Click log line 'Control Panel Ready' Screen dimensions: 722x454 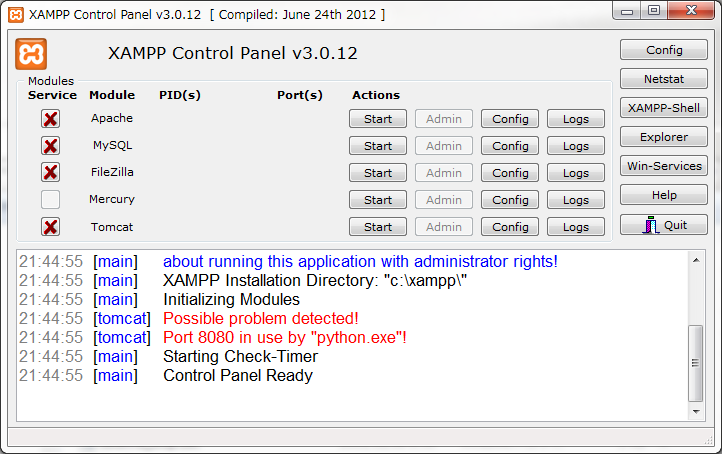point(238,375)
